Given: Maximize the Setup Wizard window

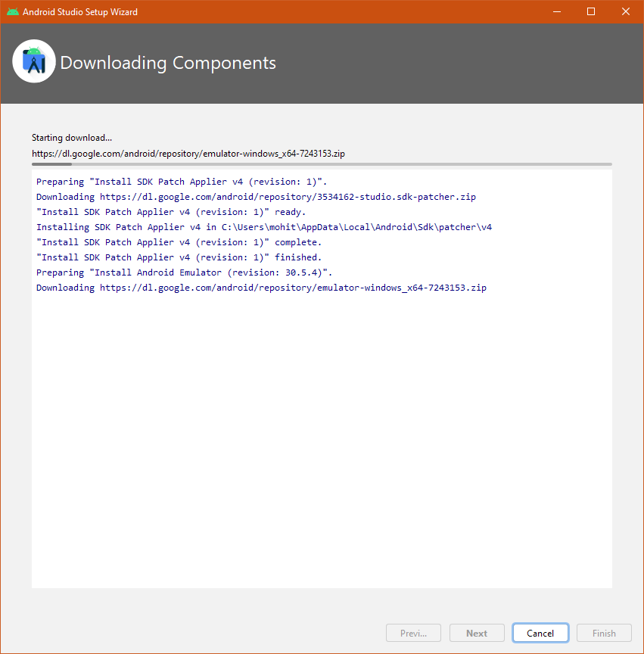Looking at the screenshot, I should tap(591, 12).
